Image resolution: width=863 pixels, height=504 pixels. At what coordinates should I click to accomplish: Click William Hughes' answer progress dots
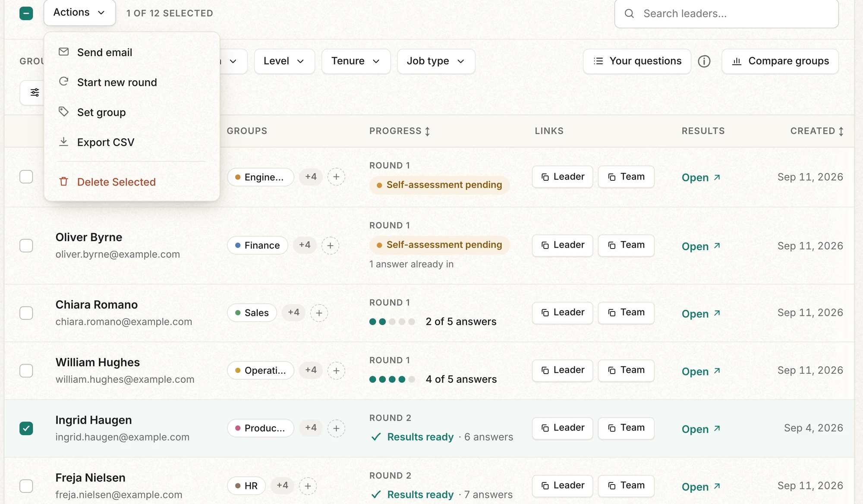392,380
